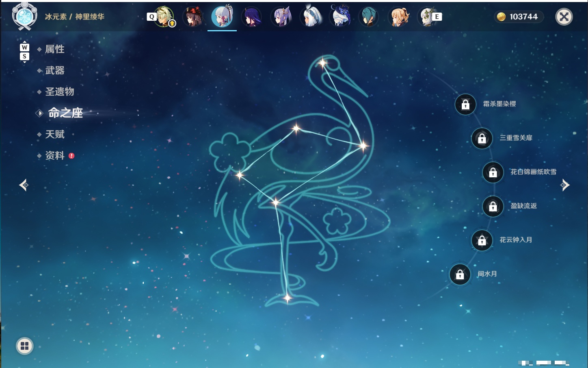Viewport: 588px width, 368px height.
Task: Click the Mora coin balance 103744
Action: click(x=519, y=17)
